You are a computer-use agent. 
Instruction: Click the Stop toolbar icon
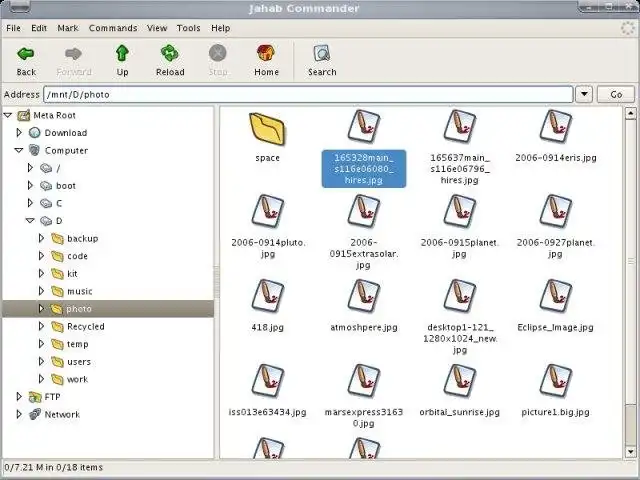point(218,53)
